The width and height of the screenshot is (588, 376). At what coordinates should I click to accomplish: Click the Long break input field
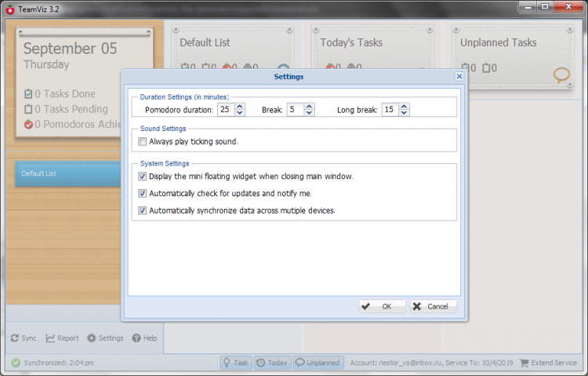click(x=390, y=110)
